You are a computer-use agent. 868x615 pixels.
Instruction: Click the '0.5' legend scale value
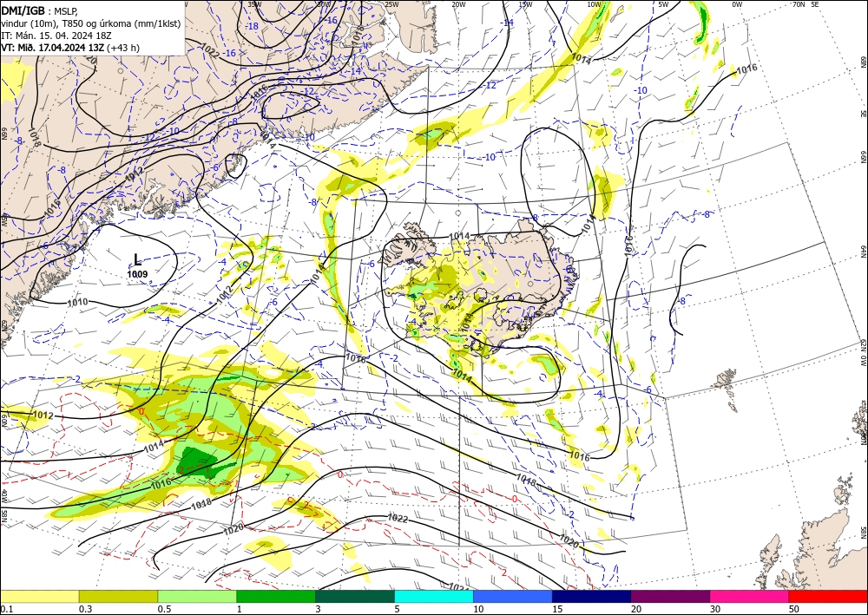[x=164, y=609]
